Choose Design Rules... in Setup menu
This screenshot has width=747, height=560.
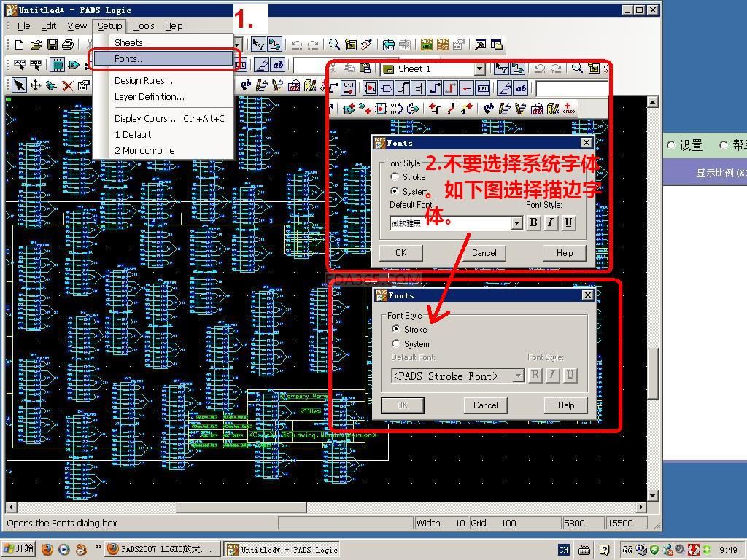(x=163, y=80)
